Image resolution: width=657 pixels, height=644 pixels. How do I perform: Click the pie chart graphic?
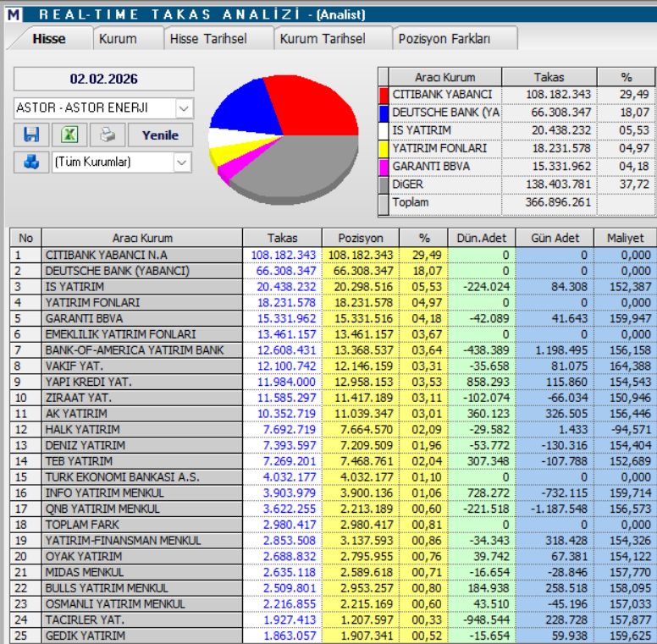pyautogui.click(x=284, y=140)
